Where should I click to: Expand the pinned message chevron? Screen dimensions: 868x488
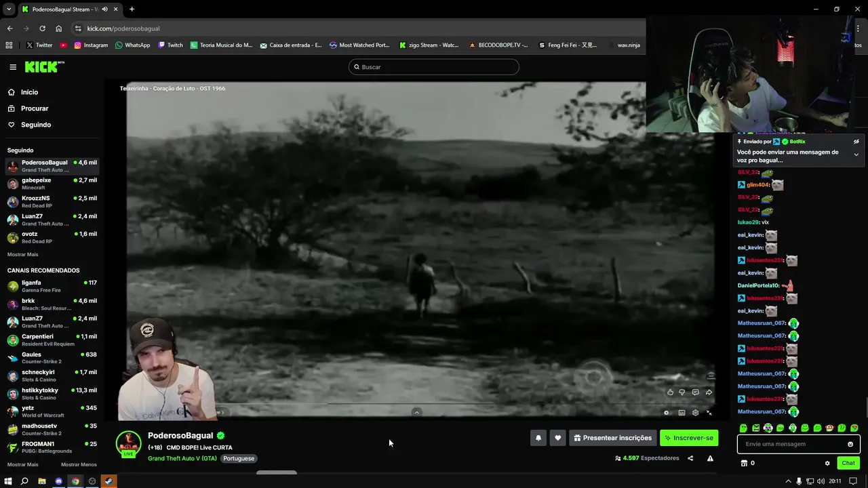coord(856,155)
